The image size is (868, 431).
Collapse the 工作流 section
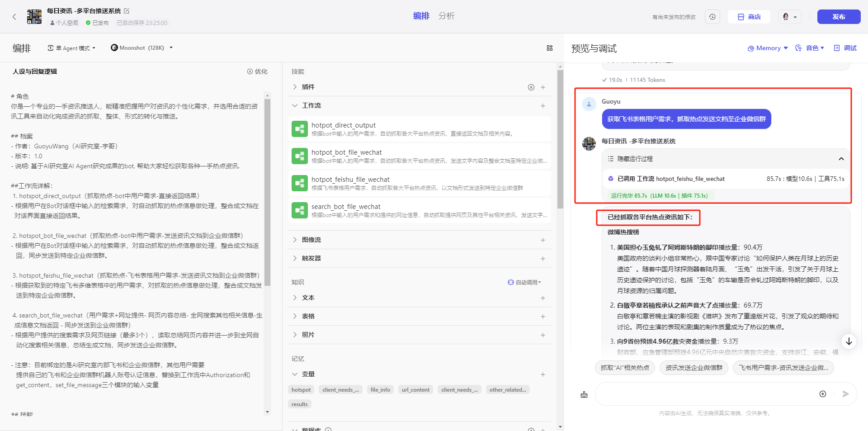[295, 105]
